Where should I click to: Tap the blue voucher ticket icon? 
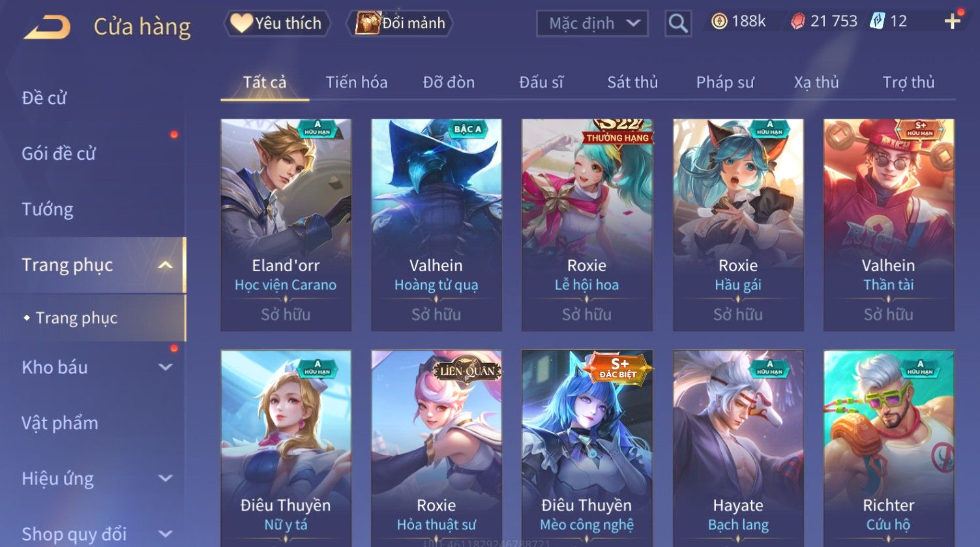tap(878, 22)
